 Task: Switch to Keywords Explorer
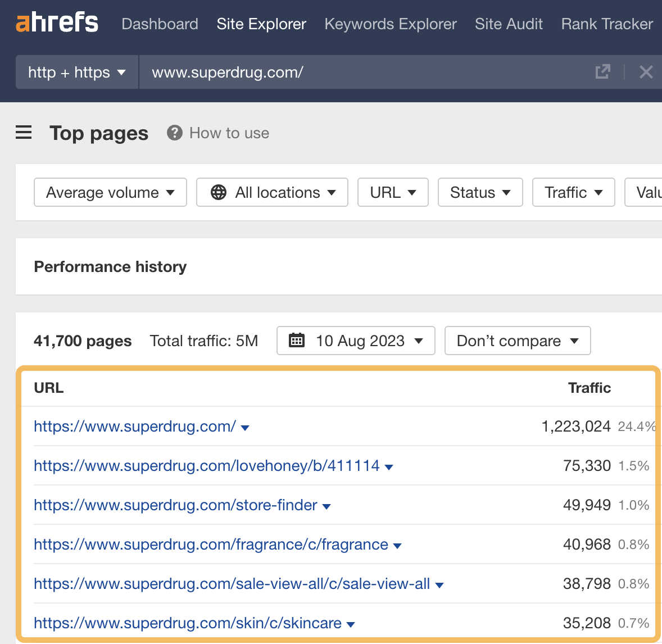pos(391,24)
